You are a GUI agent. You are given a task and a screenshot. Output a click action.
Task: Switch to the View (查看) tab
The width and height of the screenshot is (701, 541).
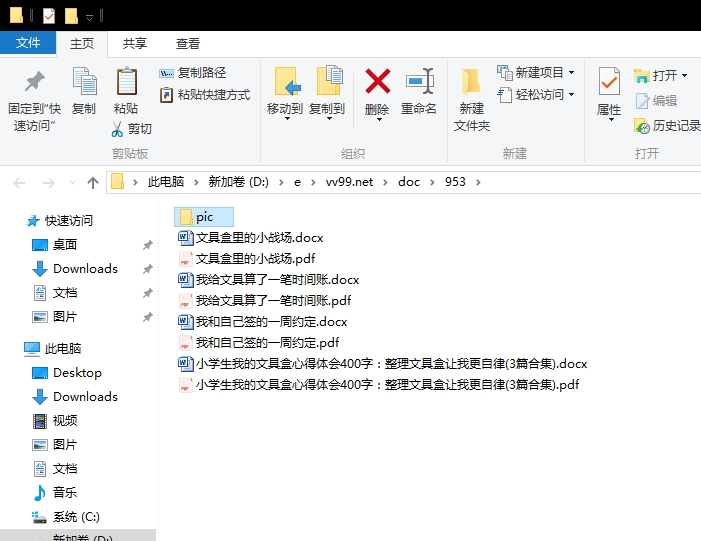point(188,44)
